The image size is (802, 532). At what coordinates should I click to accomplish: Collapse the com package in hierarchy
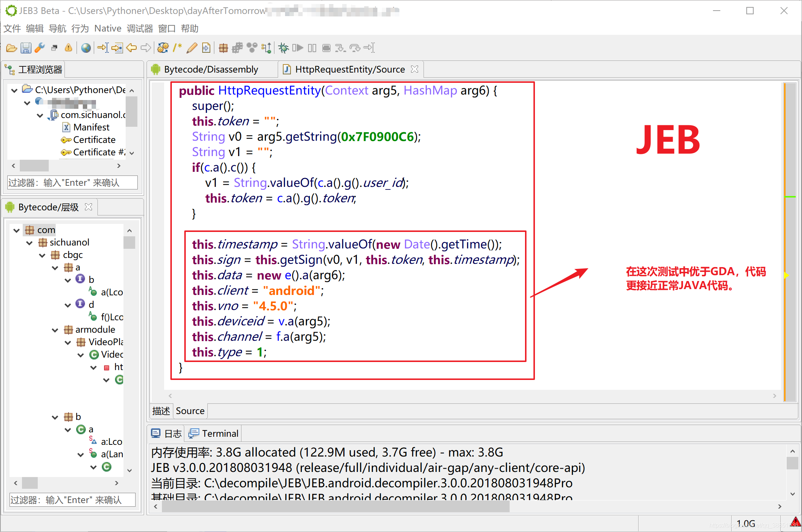click(16, 230)
